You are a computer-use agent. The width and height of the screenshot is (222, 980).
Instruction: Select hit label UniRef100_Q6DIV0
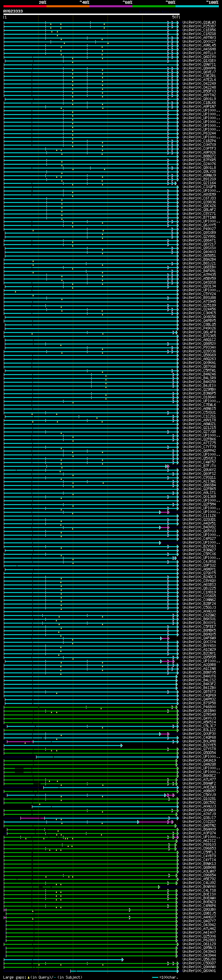point(199,57)
